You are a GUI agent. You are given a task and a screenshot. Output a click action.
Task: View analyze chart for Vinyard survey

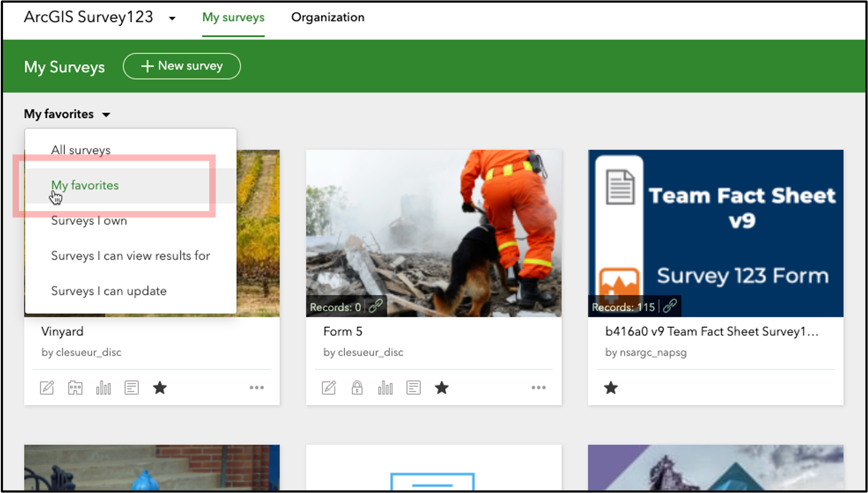[103, 388]
